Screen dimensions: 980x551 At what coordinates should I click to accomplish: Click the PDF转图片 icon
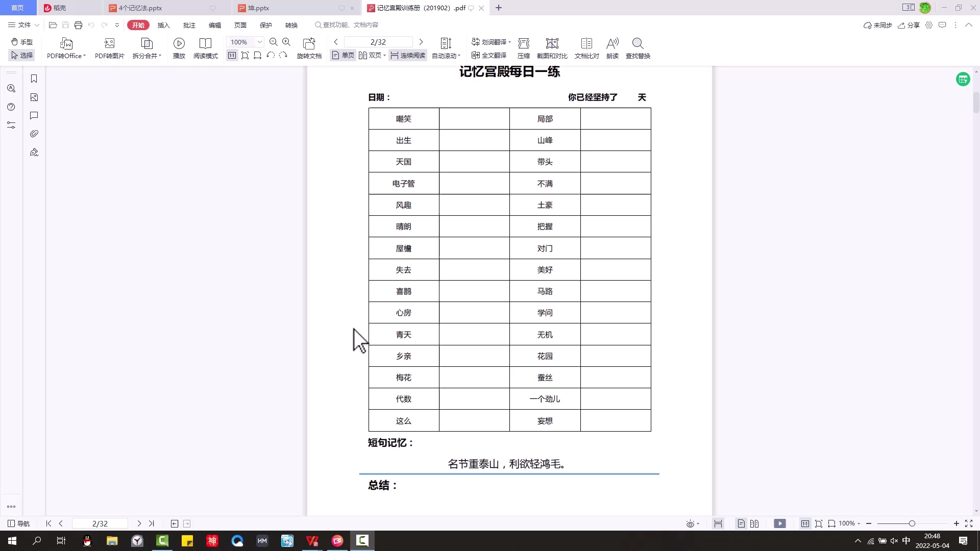coord(109,43)
